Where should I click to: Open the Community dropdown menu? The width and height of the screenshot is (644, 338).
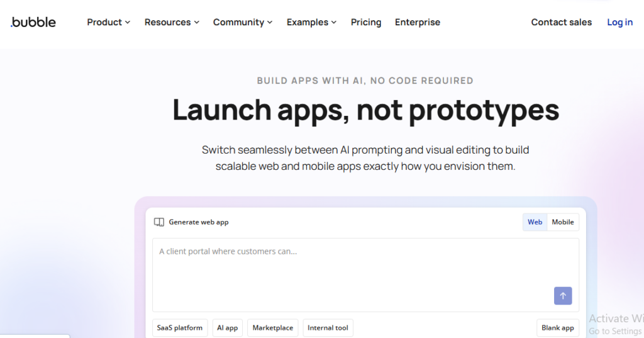tap(243, 22)
